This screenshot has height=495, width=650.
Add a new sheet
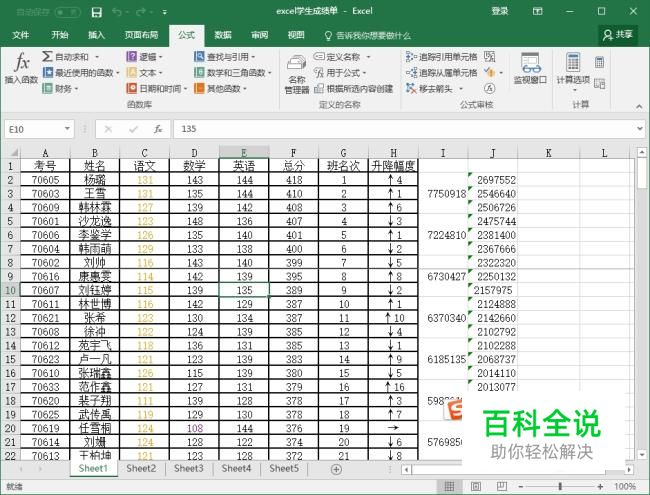click(336, 469)
